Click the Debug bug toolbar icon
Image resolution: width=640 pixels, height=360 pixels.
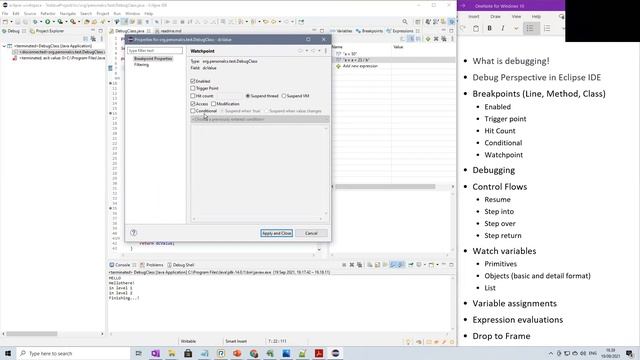[x=35, y=22]
